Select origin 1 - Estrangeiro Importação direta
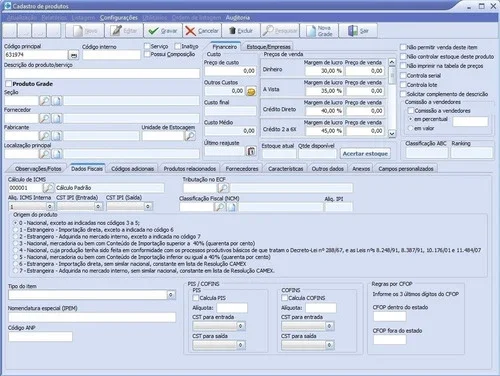The image size is (500, 376). coord(15,230)
